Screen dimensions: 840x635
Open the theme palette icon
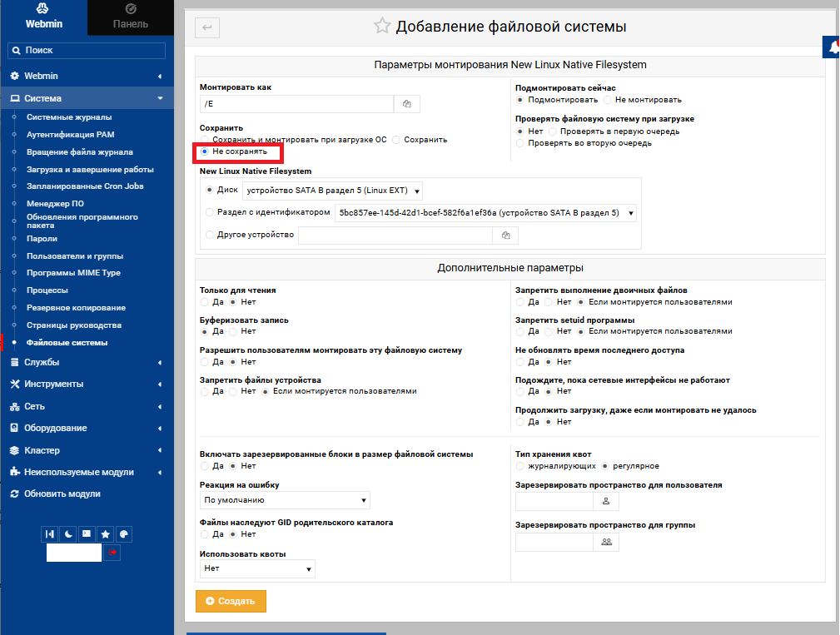(123, 533)
